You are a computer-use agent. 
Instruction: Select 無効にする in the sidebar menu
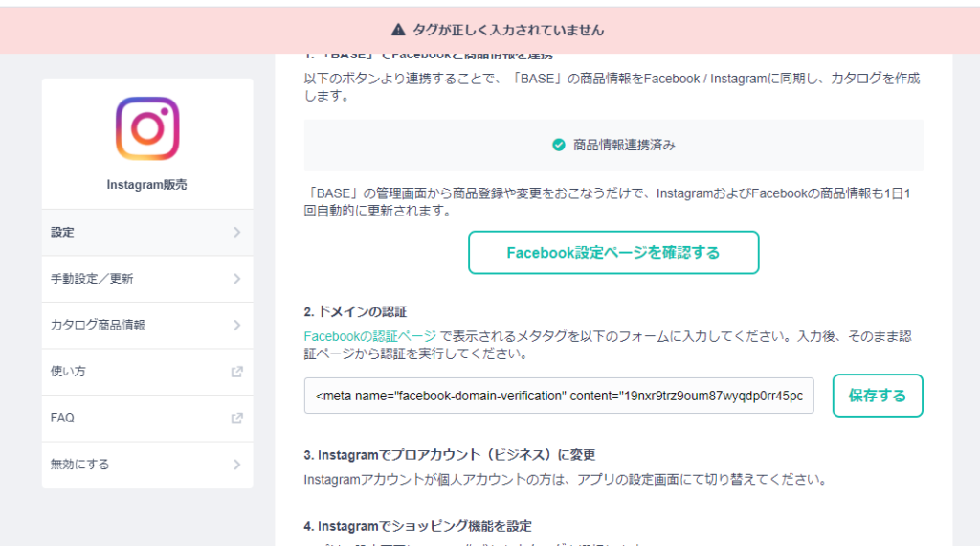tap(147, 464)
